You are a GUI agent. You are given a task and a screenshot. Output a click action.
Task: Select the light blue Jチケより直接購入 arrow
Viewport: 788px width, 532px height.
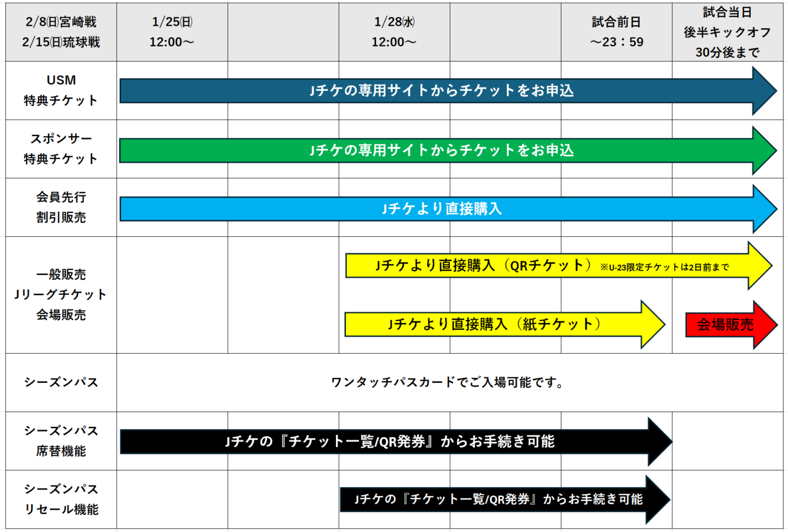click(442, 209)
